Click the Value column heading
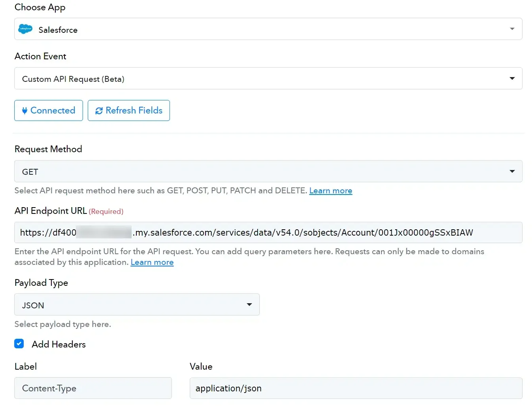The image size is (532, 406). pos(201,366)
